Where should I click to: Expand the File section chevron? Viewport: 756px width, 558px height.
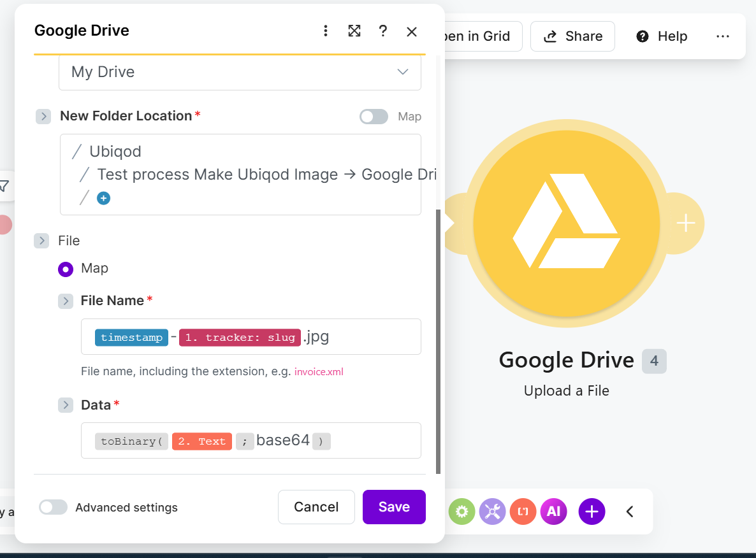(41, 240)
